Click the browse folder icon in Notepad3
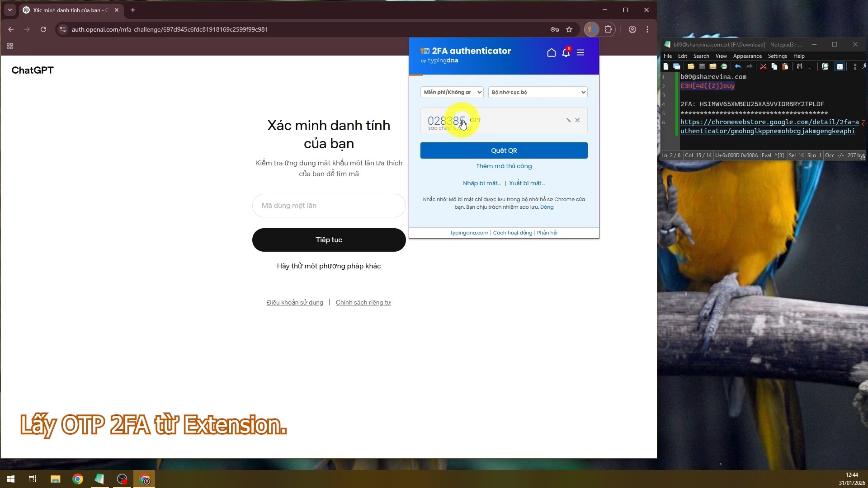 [x=713, y=66]
